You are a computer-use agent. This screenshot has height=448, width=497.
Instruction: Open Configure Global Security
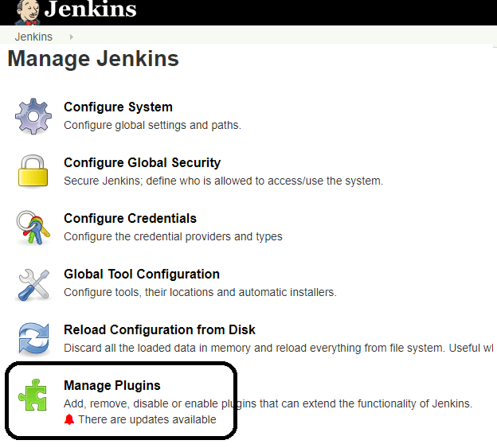coord(142,163)
